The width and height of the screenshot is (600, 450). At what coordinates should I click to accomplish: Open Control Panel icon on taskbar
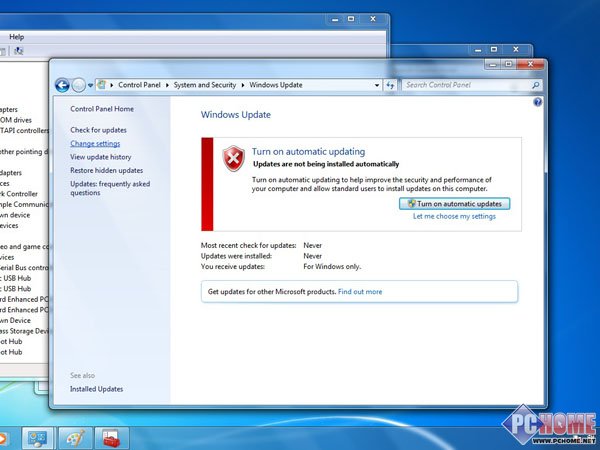(38, 438)
